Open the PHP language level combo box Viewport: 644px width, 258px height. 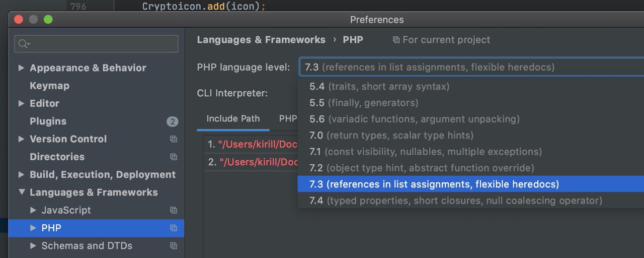(471, 67)
